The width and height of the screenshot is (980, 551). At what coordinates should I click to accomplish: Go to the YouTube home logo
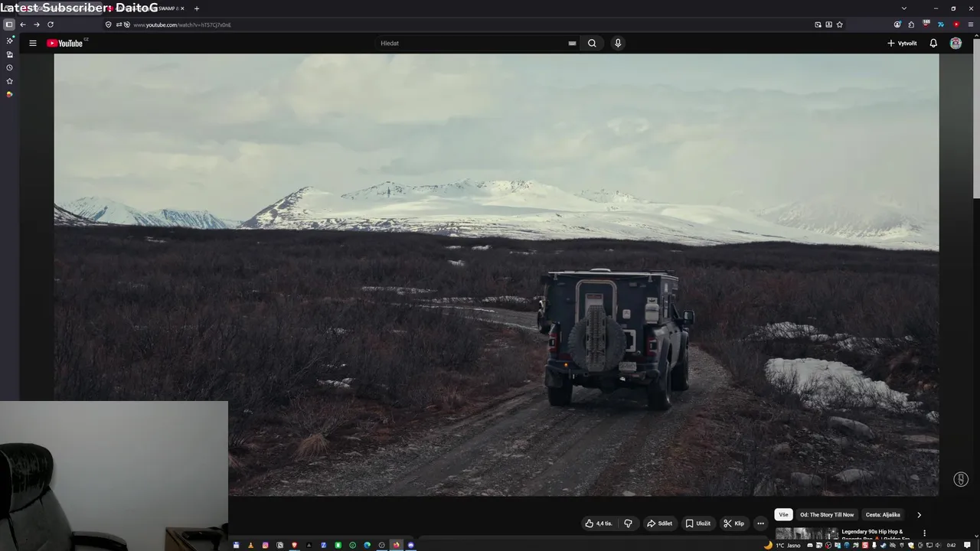65,43
